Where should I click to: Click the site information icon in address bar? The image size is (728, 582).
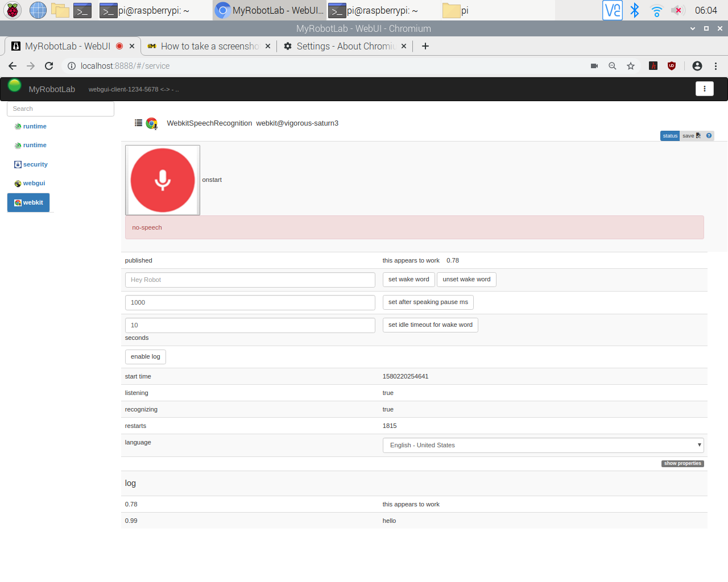(72, 66)
